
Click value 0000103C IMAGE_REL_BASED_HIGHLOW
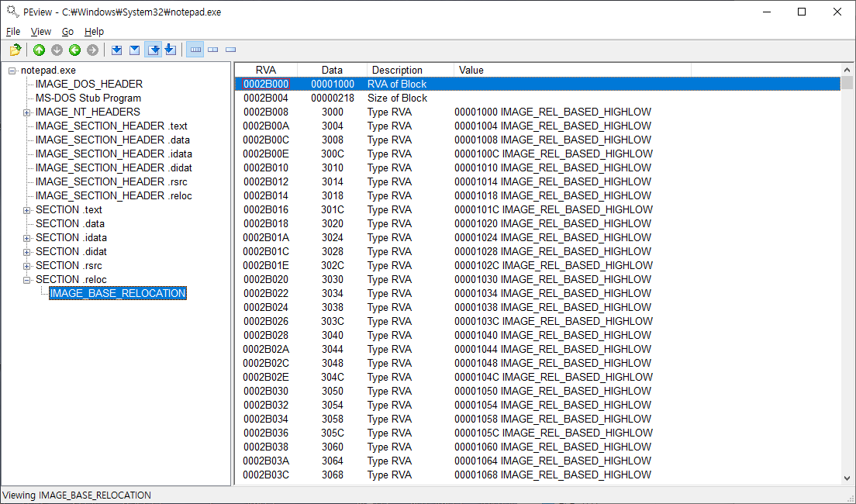pos(554,321)
